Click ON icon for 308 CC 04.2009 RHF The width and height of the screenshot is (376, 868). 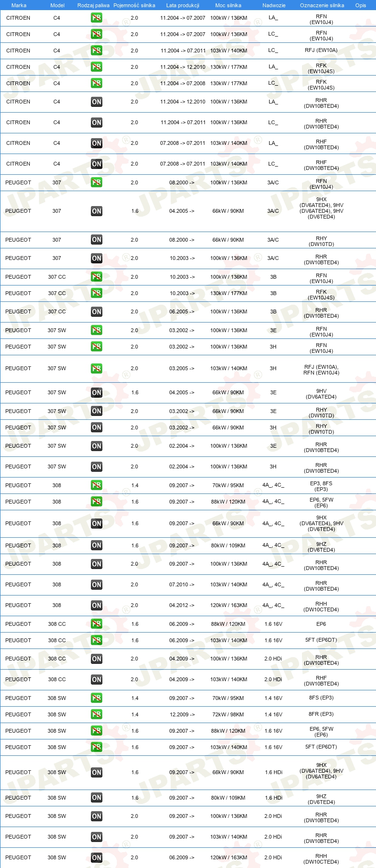[x=97, y=679]
